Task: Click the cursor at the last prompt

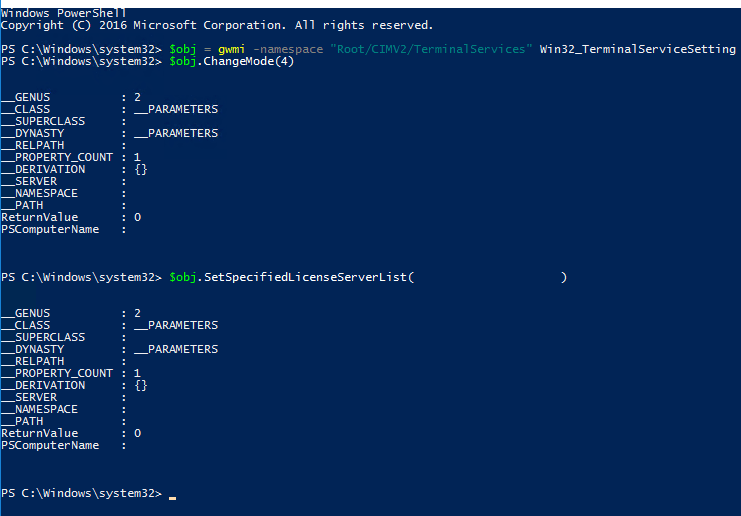Action: (172, 495)
